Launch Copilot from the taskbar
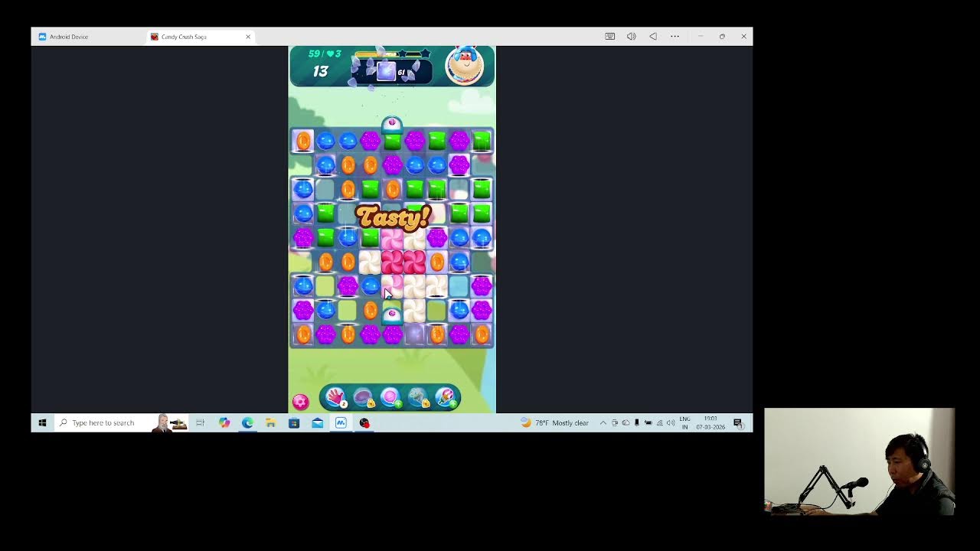Viewport: 980px width, 551px height. pos(224,422)
